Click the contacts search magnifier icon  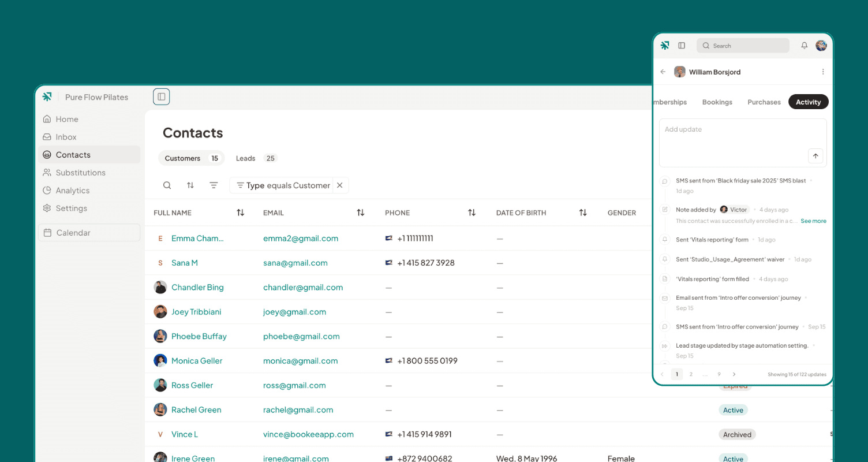(x=167, y=185)
